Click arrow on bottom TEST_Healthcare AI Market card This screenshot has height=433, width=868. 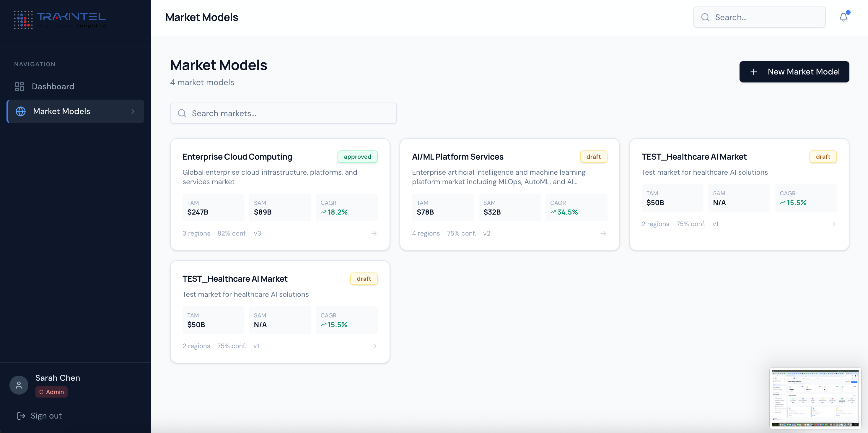coord(374,346)
